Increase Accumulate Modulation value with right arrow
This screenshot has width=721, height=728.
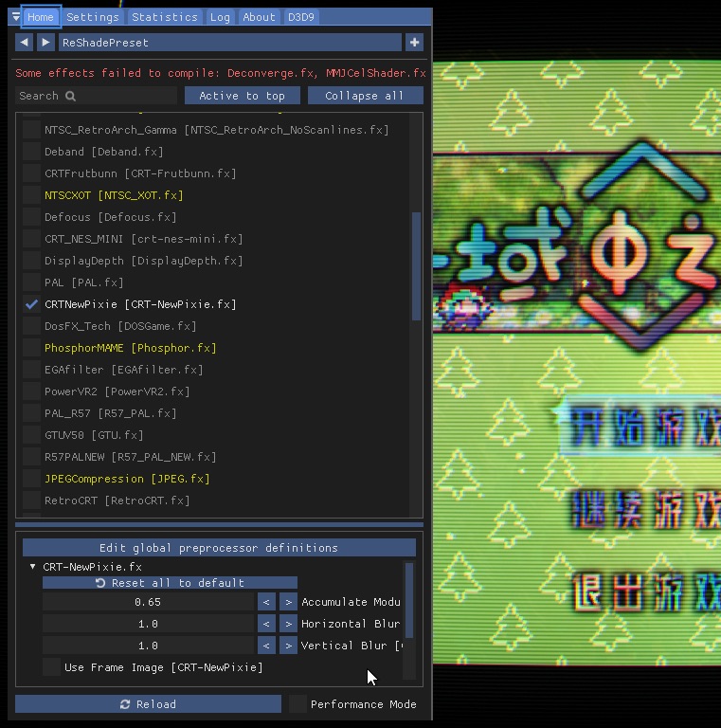pyautogui.click(x=288, y=602)
